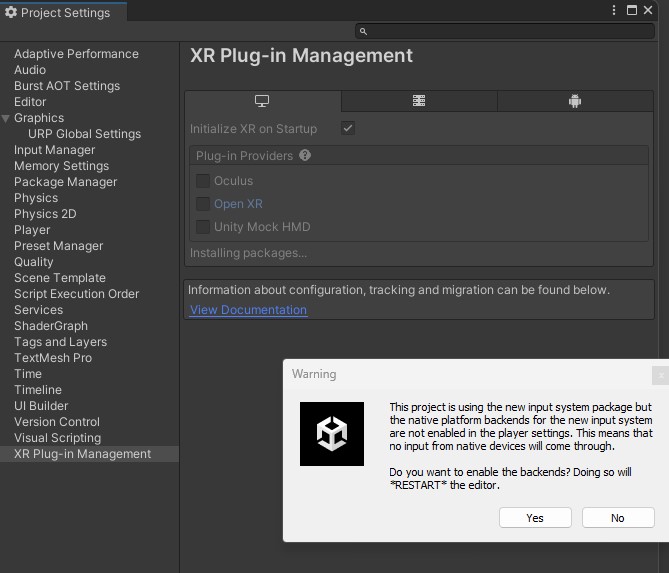Open Player settings
669x573 pixels.
click(x=32, y=230)
